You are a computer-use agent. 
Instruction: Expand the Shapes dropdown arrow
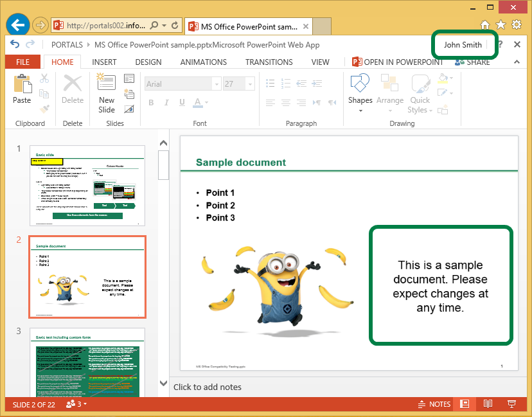360,111
